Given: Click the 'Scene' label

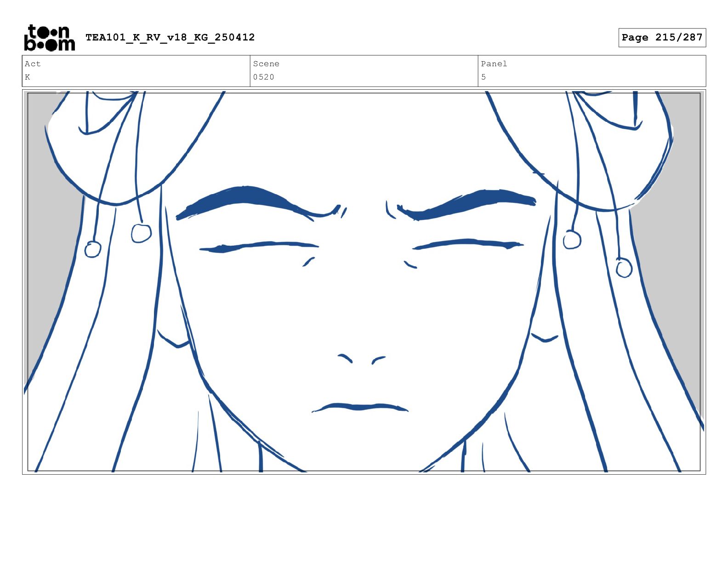Looking at the screenshot, I should [x=266, y=64].
